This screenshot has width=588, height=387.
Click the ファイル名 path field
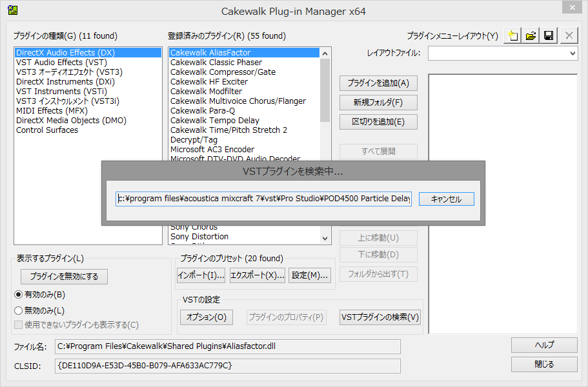(x=228, y=346)
